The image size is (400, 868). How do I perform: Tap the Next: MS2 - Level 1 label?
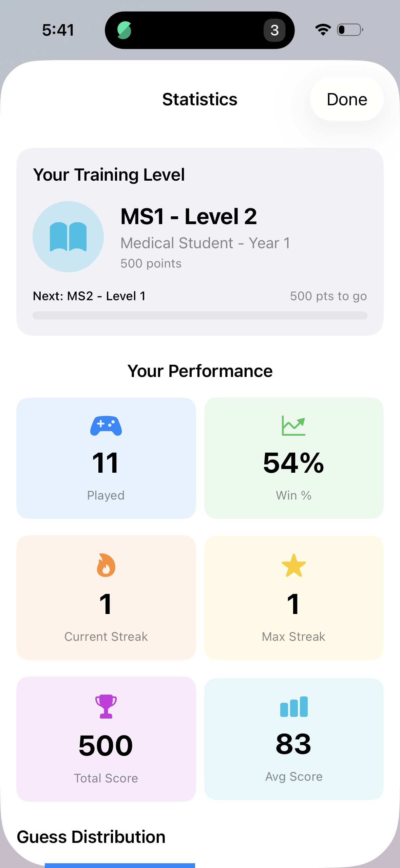pyautogui.click(x=89, y=296)
